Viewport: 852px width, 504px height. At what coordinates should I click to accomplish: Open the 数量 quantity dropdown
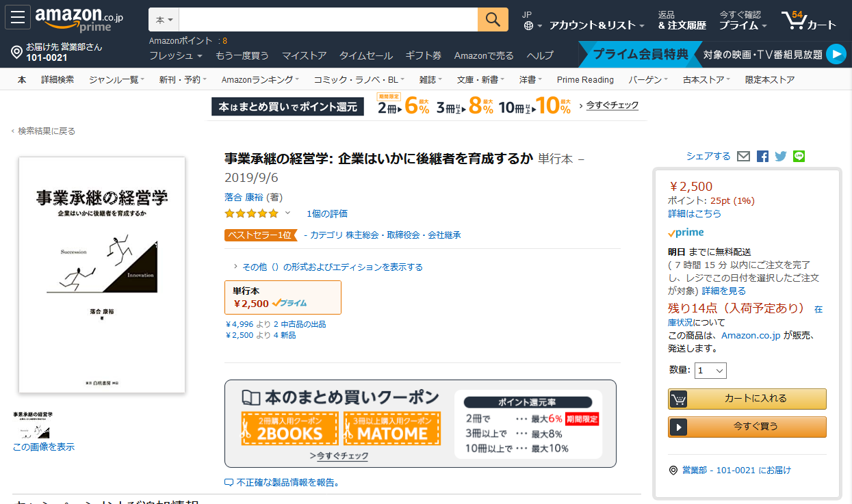710,371
